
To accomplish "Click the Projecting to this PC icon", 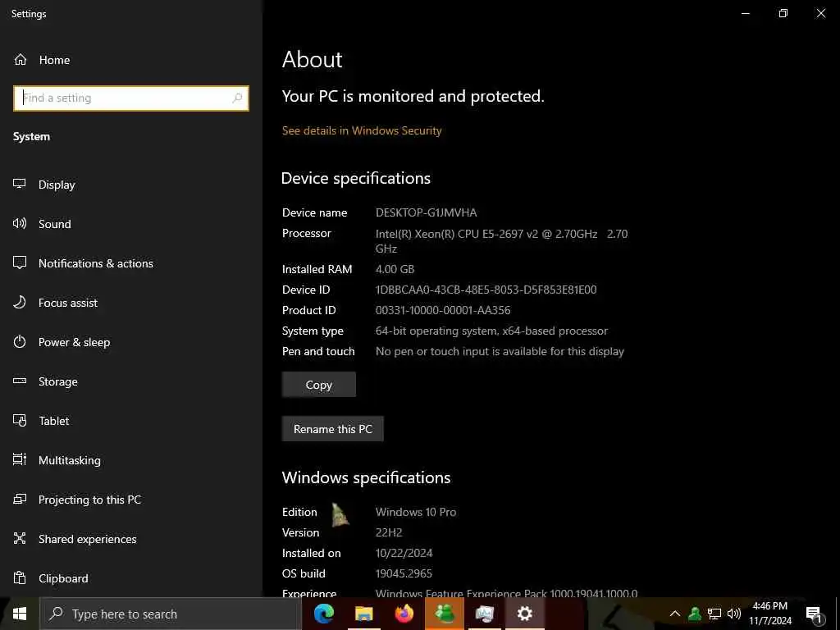I will tap(20, 500).
